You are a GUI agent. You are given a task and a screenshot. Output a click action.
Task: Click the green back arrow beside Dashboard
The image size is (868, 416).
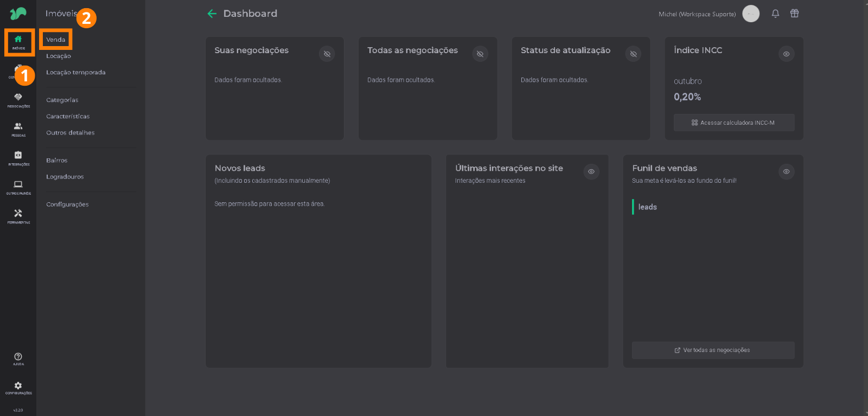212,14
